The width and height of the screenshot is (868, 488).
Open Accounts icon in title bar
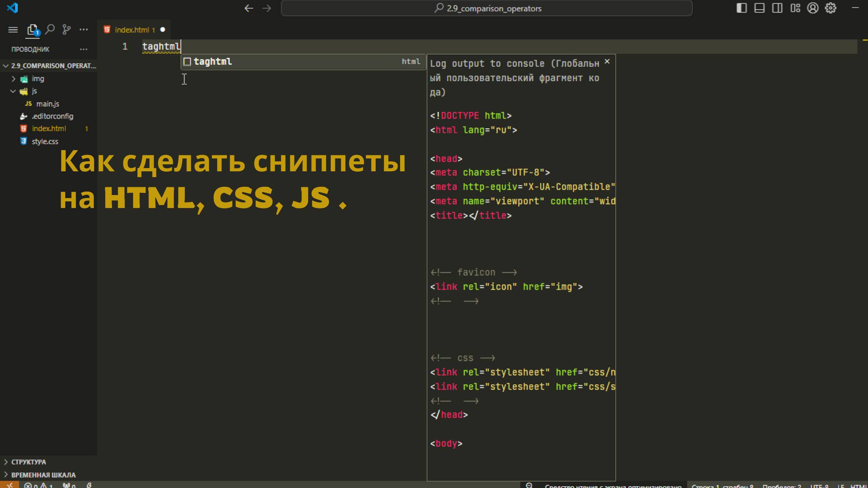pos(813,8)
